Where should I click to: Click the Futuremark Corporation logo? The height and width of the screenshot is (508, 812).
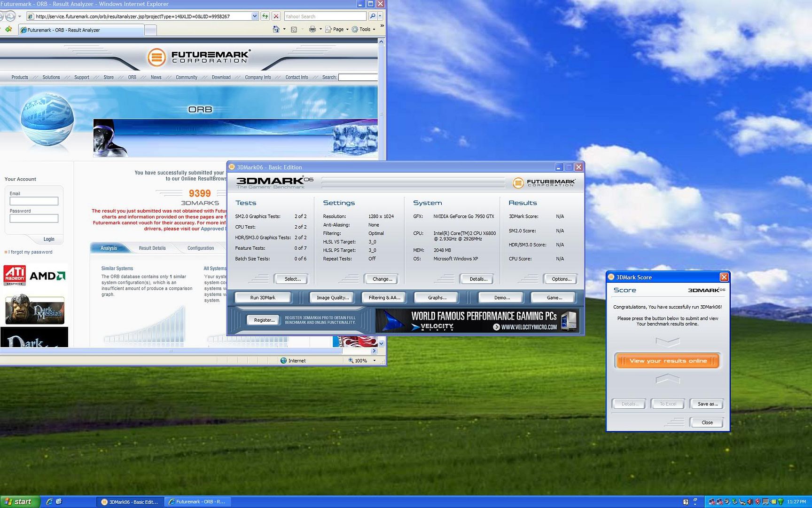199,57
